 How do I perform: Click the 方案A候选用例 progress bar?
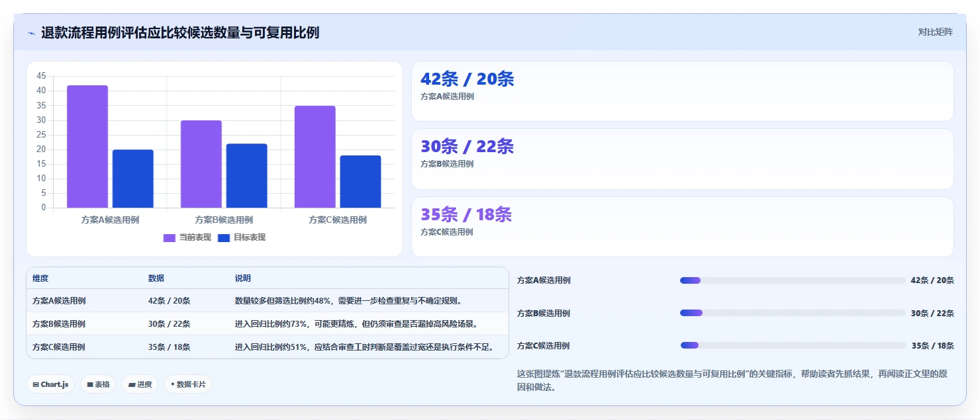click(x=793, y=280)
